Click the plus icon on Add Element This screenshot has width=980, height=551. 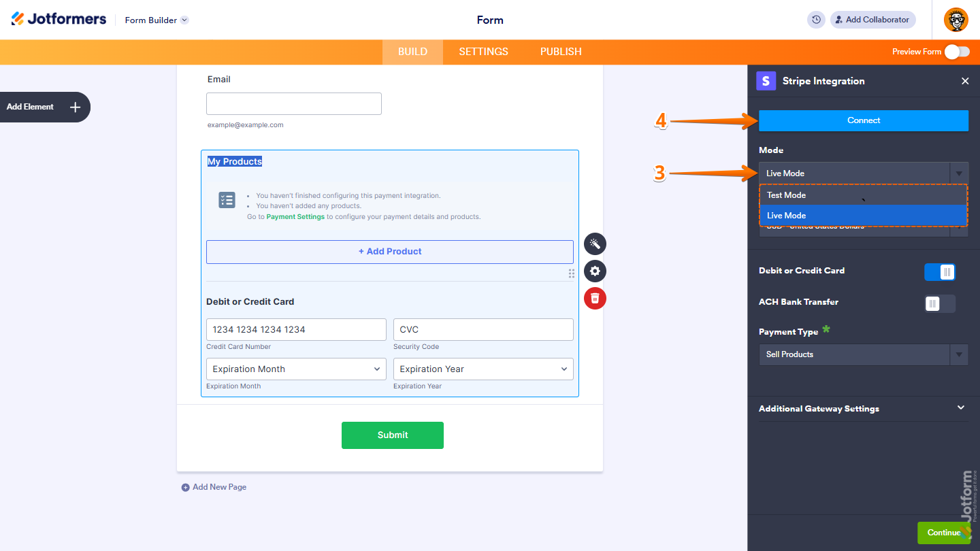pyautogui.click(x=75, y=107)
